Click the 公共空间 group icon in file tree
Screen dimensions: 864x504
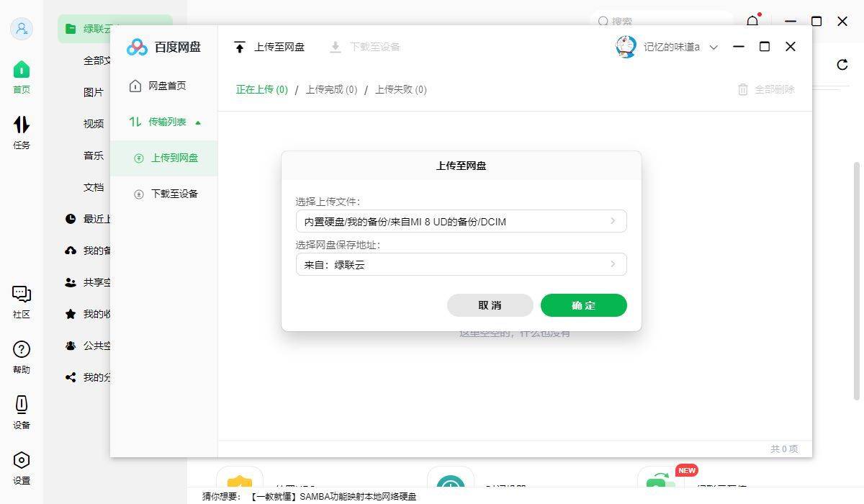click(71, 346)
